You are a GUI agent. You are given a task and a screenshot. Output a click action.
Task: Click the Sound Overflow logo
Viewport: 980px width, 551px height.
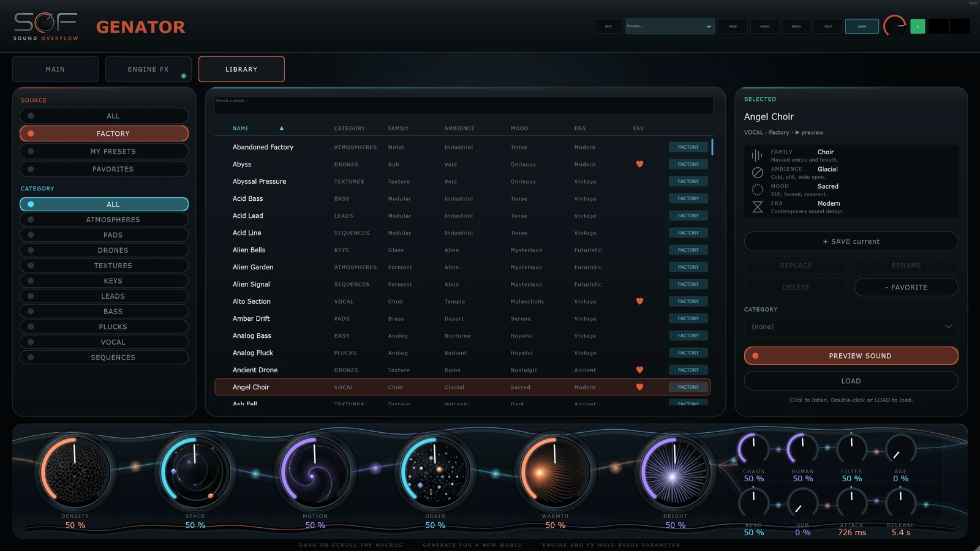coord(46,26)
